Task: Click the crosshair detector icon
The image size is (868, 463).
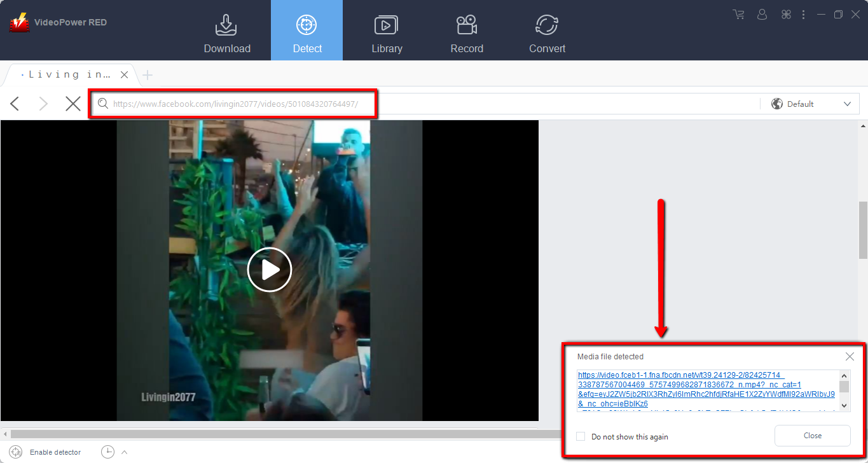Action: tap(15, 451)
